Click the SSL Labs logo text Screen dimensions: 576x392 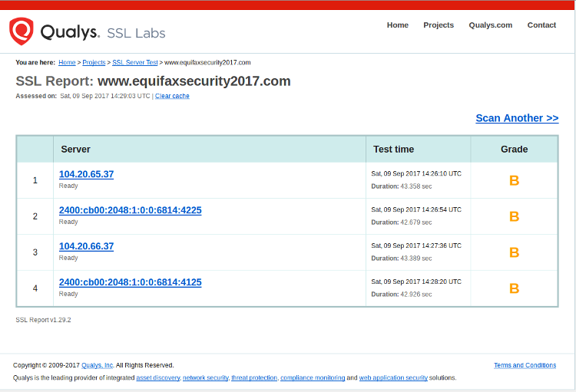tap(136, 33)
